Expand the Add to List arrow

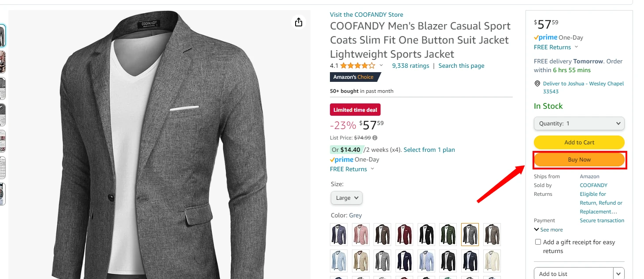click(619, 274)
